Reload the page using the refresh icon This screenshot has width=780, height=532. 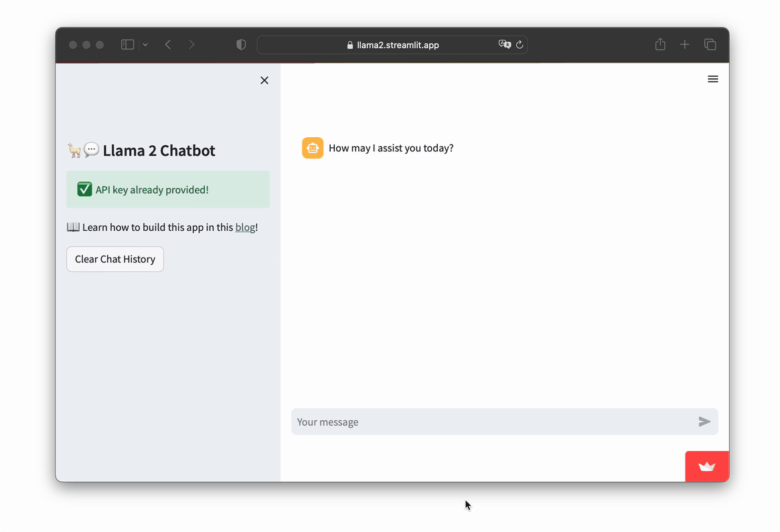click(x=520, y=44)
